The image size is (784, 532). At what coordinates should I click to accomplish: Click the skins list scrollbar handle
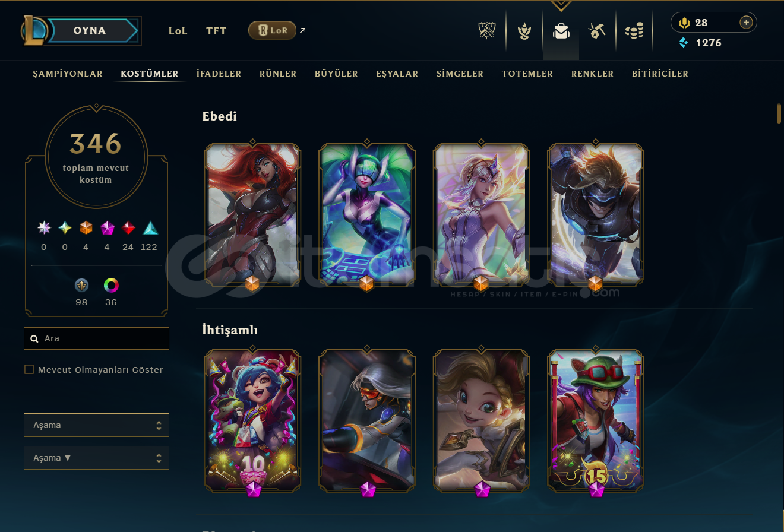click(779, 113)
